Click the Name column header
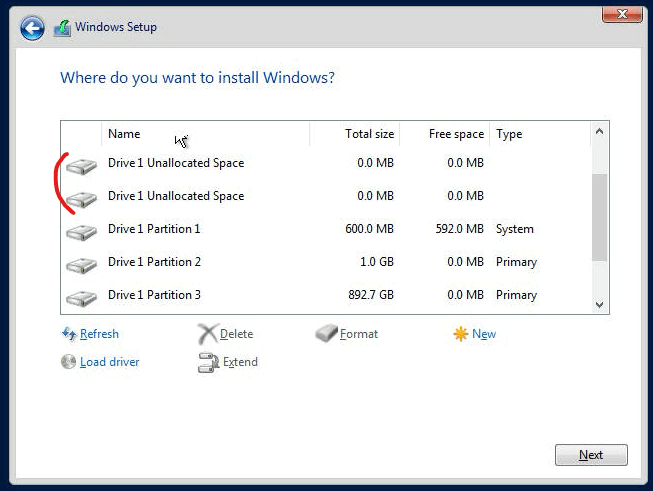Screen dimensions: 653x491 coord(205,134)
